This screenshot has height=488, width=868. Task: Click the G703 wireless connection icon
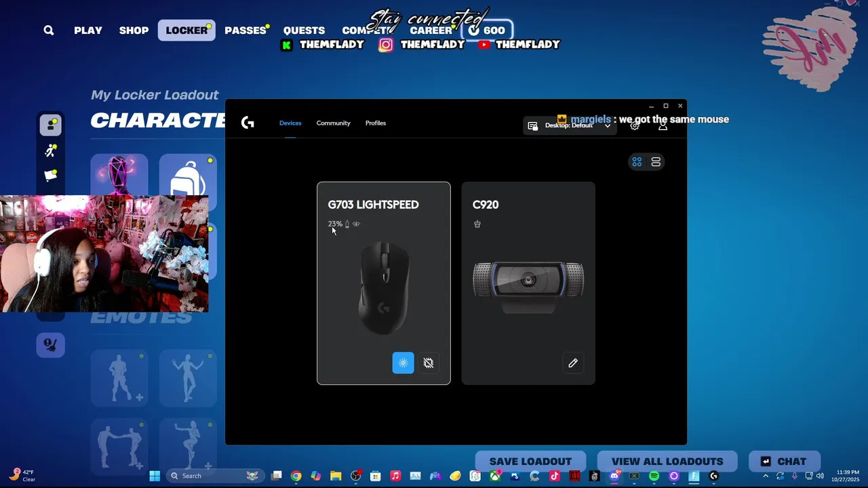[356, 224]
